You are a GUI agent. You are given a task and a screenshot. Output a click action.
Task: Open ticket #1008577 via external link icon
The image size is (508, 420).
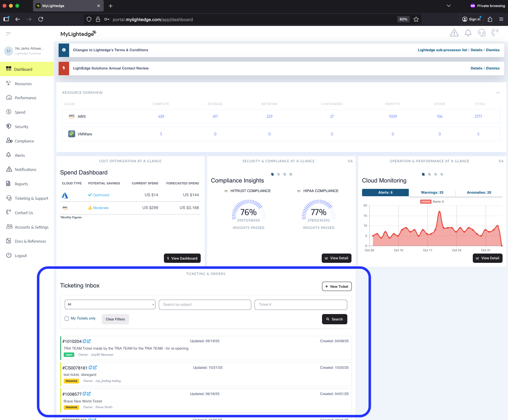pyautogui.click(x=89, y=394)
